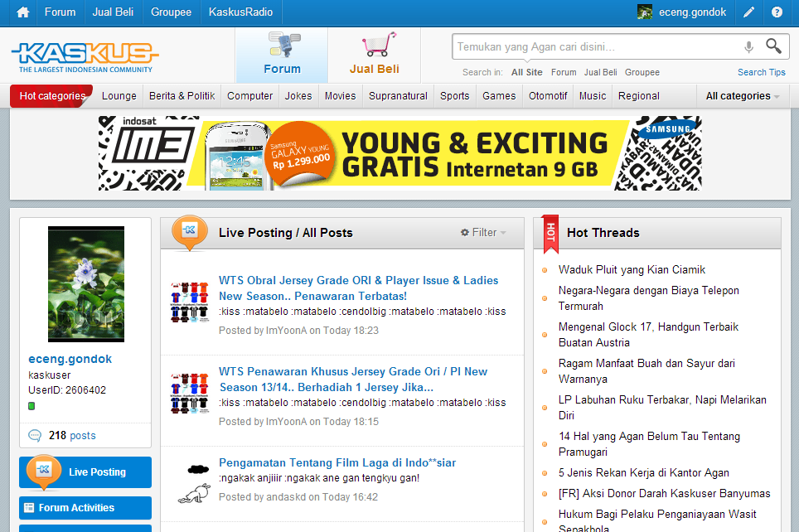Click the posts speech bubble icon
The height and width of the screenshot is (532, 799).
[35, 435]
